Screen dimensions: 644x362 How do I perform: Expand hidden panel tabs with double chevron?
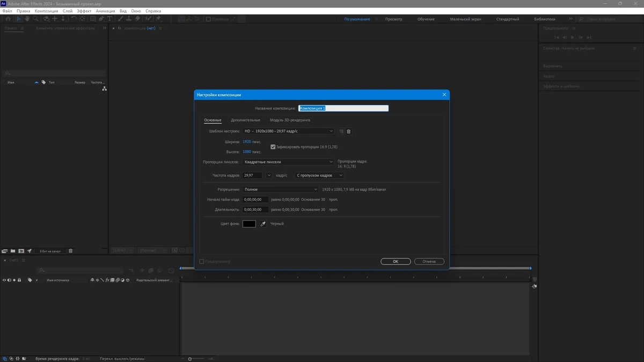[x=104, y=28]
